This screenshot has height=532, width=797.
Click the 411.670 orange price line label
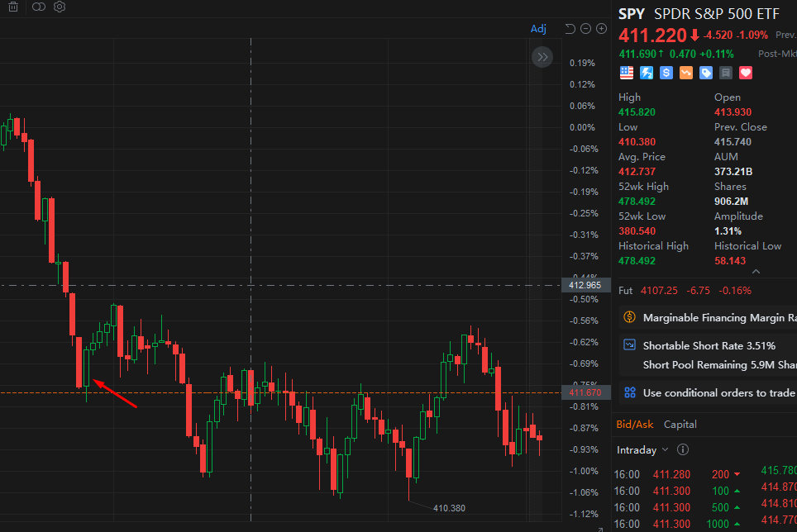click(585, 392)
